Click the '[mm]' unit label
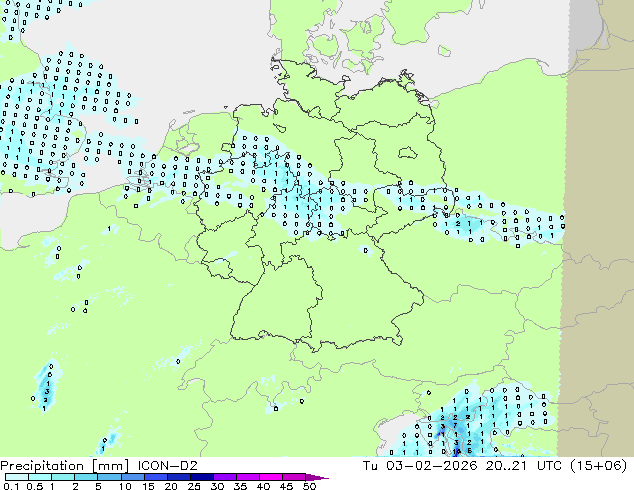 tap(110, 466)
